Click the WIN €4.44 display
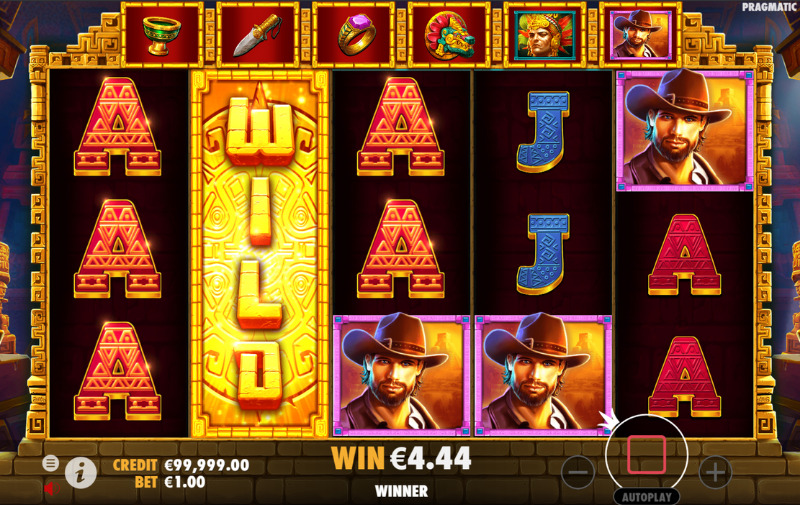 click(x=401, y=458)
